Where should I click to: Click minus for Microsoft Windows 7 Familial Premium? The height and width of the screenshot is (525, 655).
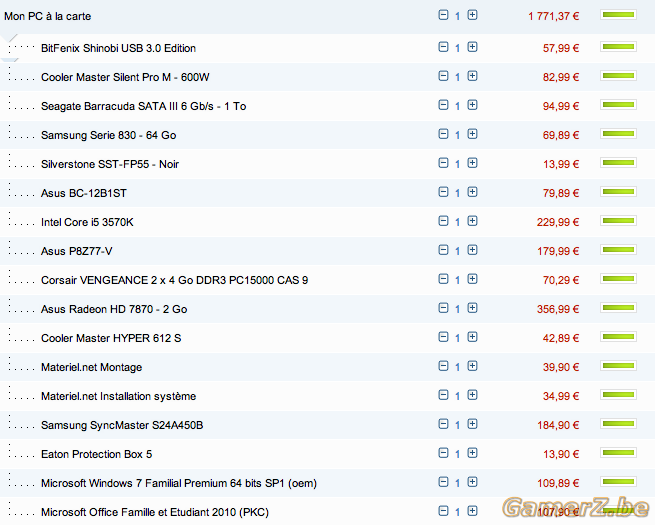point(443,482)
